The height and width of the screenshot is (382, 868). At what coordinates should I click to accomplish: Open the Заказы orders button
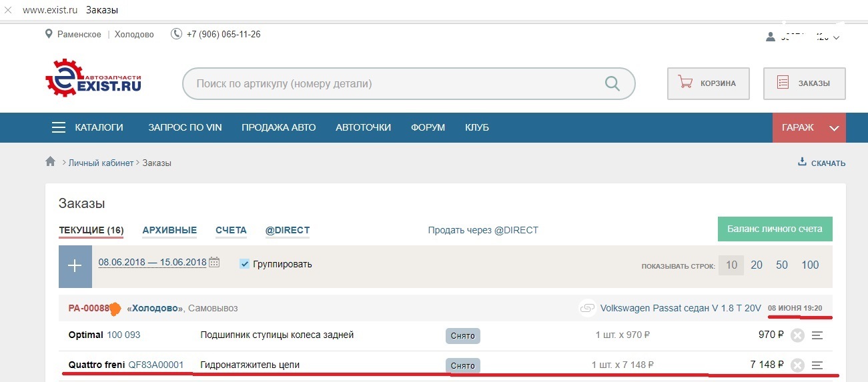coord(805,84)
